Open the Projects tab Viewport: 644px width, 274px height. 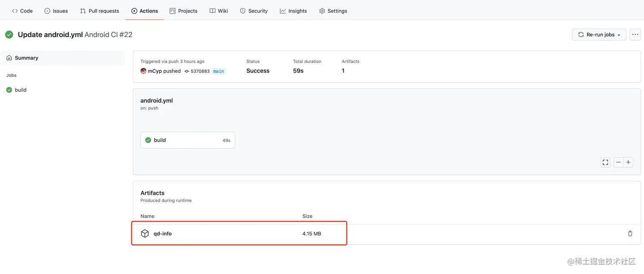click(184, 11)
